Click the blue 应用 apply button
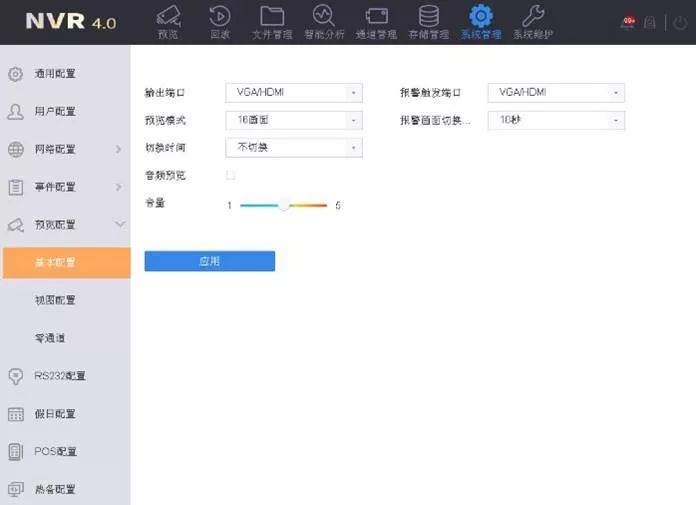 (209, 261)
